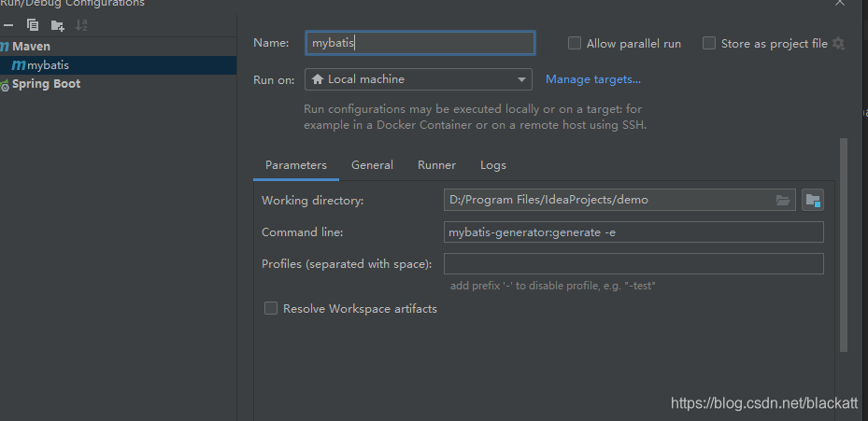The image size is (868, 421).
Task: Open gear settings beside Store as project file
Action: [839, 43]
